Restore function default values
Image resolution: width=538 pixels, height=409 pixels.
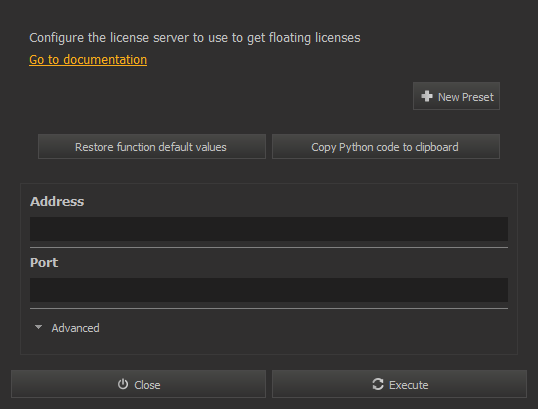(x=152, y=147)
